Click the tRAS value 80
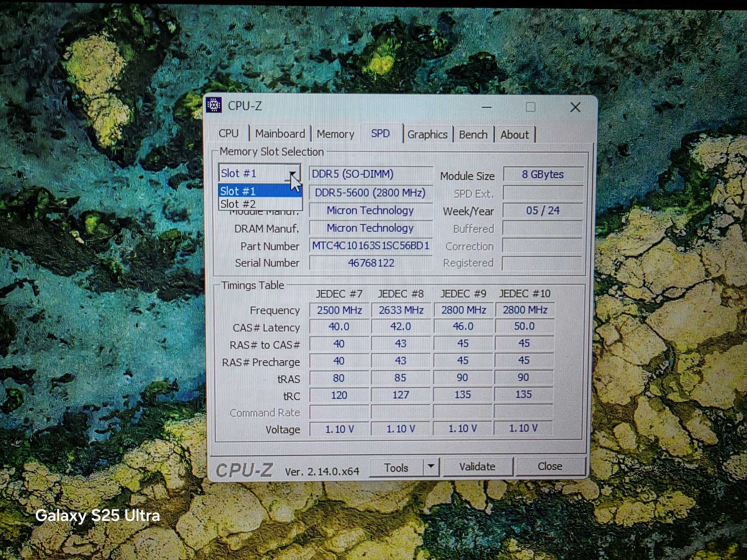747x560 pixels. (x=339, y=378)
